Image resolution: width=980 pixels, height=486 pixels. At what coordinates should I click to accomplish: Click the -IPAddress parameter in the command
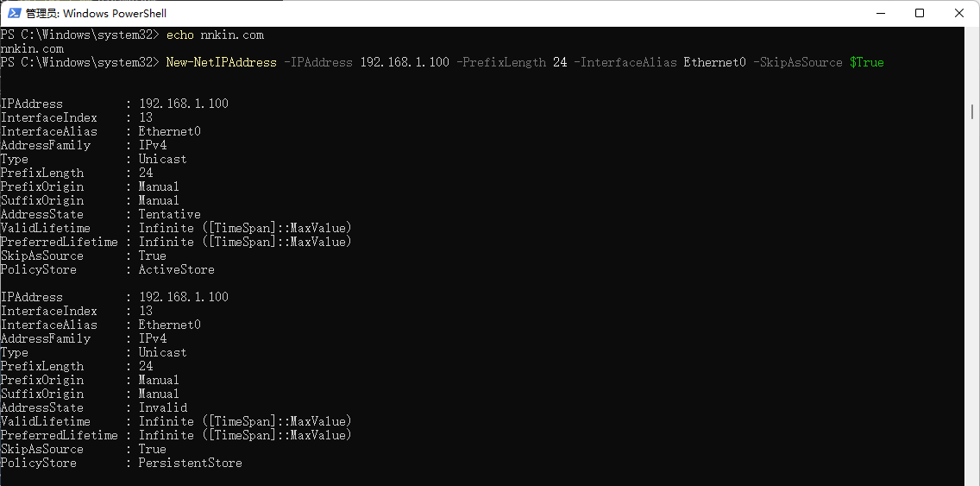pos(318,62)
